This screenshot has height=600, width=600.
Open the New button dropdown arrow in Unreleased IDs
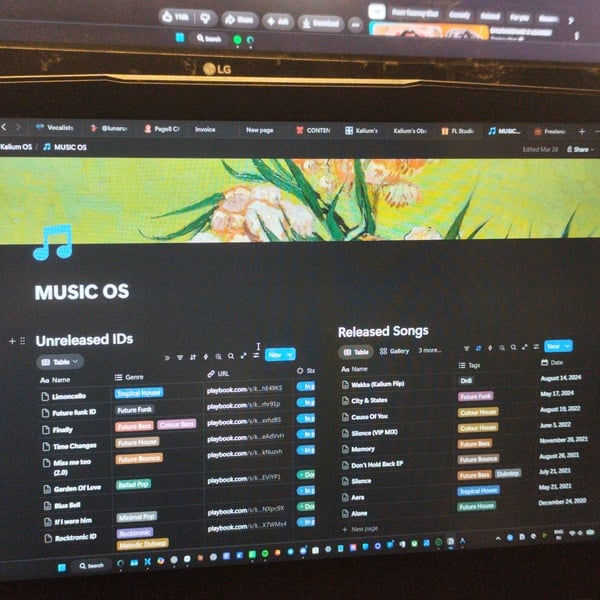(x=290, y=354)
